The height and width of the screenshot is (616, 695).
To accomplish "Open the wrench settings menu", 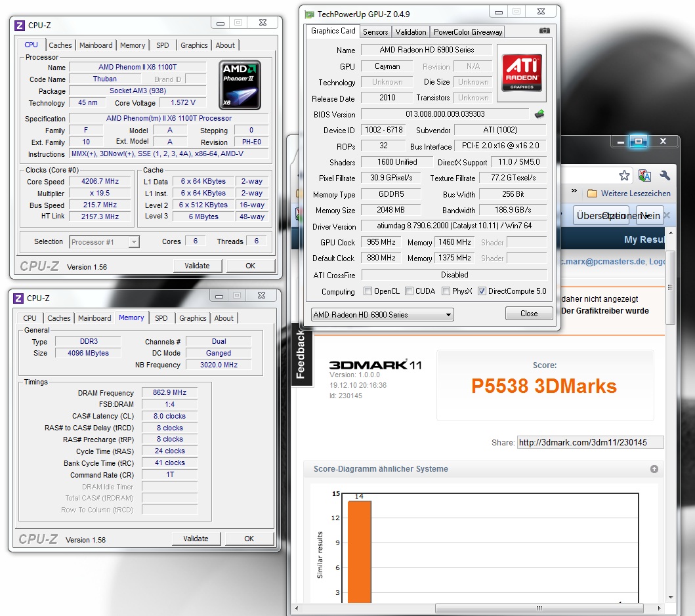I will 665,175.
